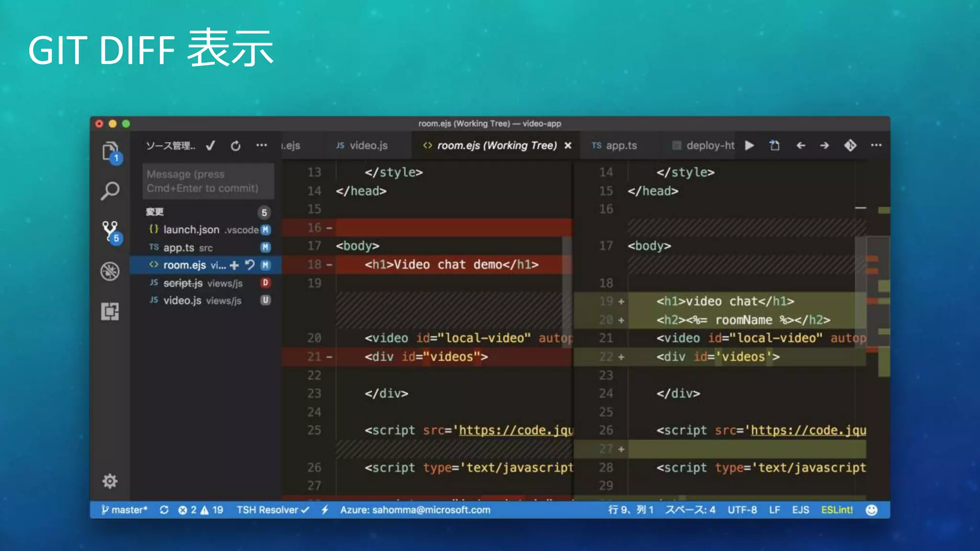The height and width of the screenshot is (551, 980).
Task: Click the jquery link in right diff pane
Action: click(x=808, y=430)
